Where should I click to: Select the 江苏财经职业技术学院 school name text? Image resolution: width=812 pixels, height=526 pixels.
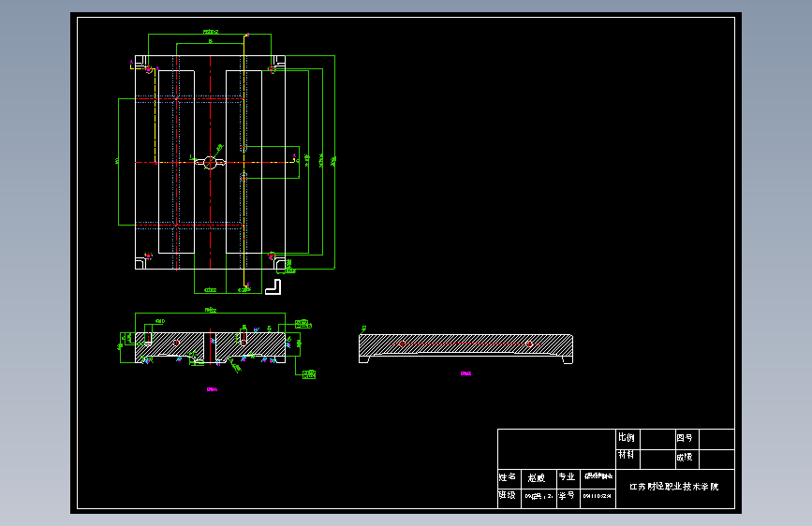pyautogui.click(x=673, y=487)
